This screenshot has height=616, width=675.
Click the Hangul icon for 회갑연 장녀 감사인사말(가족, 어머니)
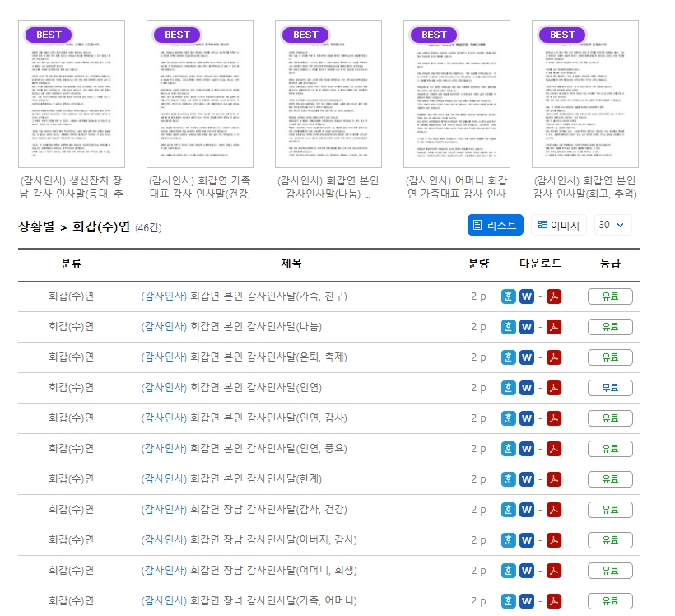509,600
